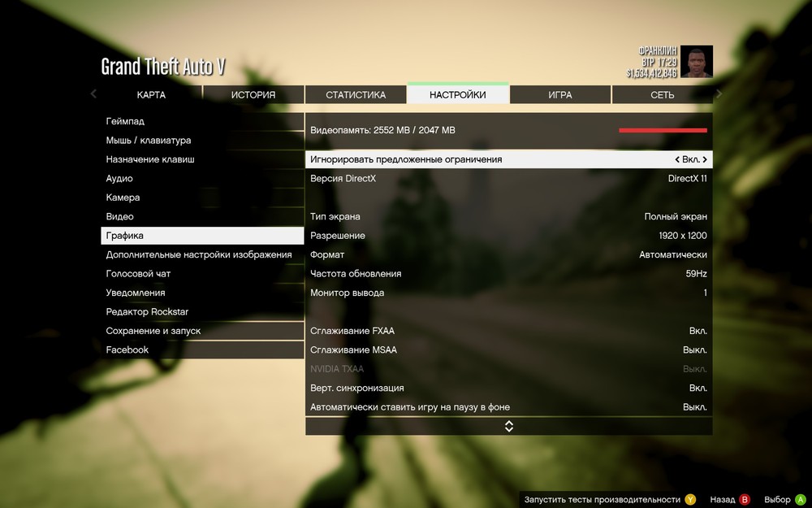
Task: Select the Facebook category
Action: [x=202, y=350]
